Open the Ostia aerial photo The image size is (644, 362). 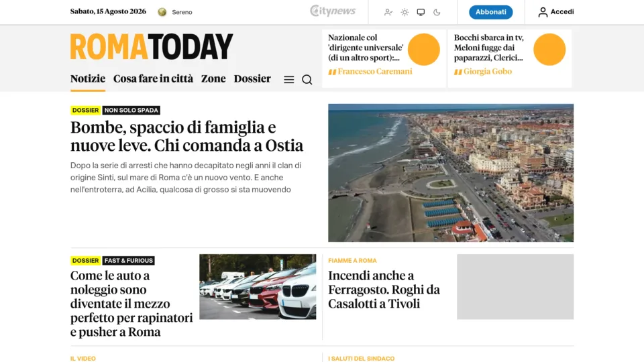(x=451, y=173)
